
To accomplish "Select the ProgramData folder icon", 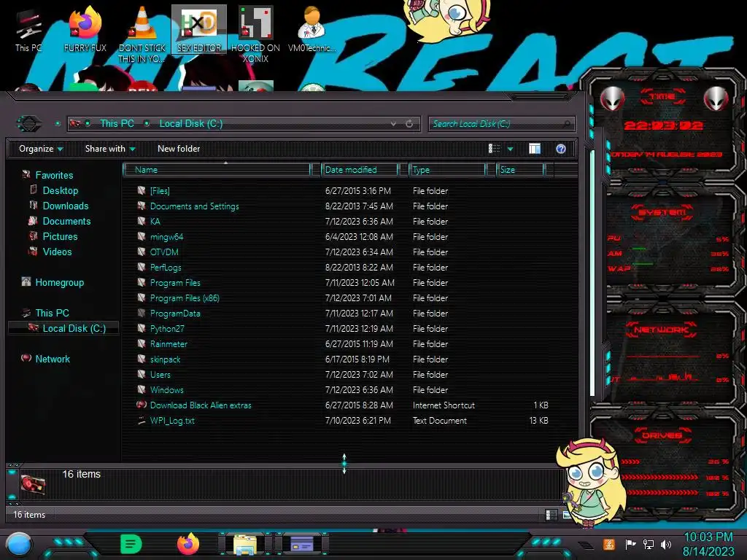I will click(x=142, y=313).
